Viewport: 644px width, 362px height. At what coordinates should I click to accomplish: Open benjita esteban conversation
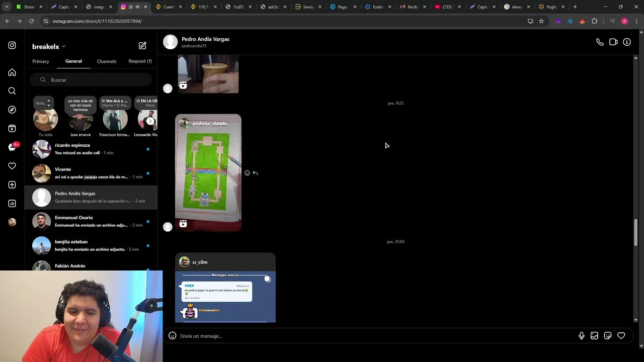[x=91, y=245]
